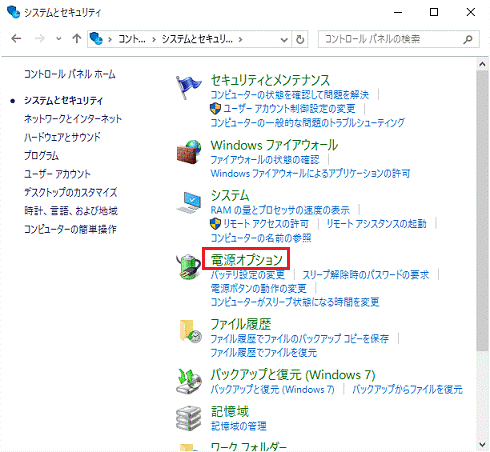Click the small バックアップと復元 (Windows 7) sublink

(272, 389)
